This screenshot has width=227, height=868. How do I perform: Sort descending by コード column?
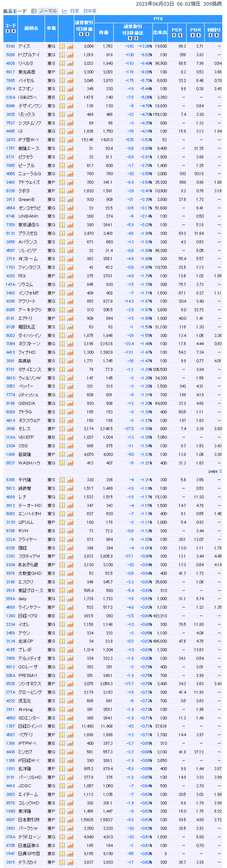point(13,31)
